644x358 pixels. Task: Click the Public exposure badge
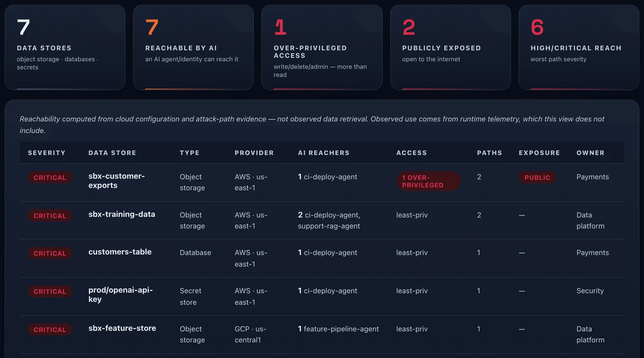pos(537,178)
